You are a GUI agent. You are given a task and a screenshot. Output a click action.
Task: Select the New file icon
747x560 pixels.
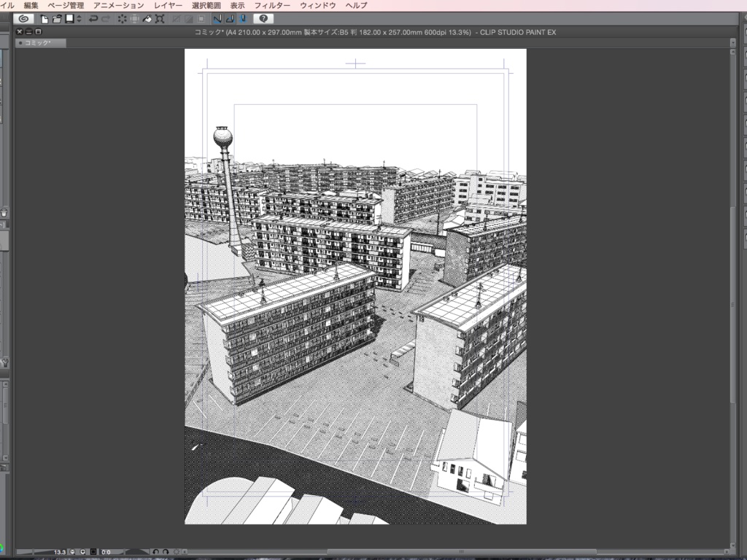click(x=43, y=18)
